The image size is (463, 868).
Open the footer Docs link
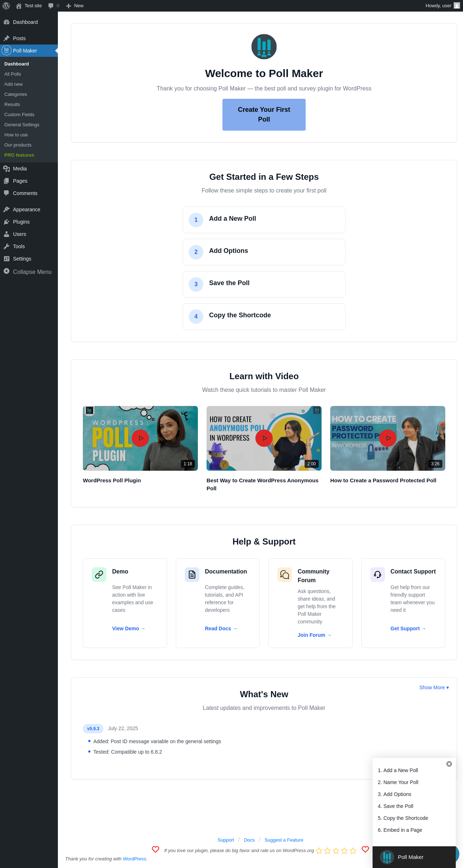[249, 840]
